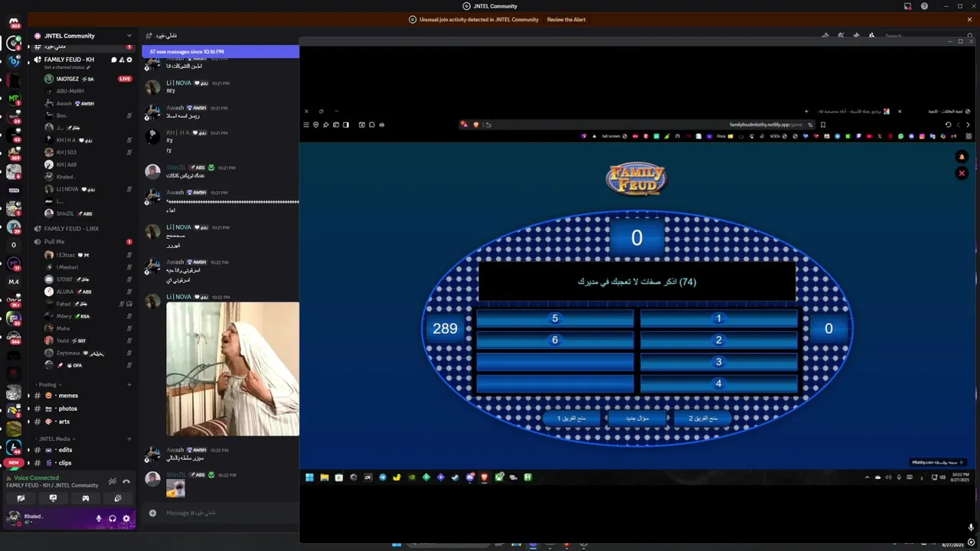Image resolution: width=980 pixels, height=551 pixels.
Task: Collapse the JNTEL Media channel category
Action: coord(54,439)
